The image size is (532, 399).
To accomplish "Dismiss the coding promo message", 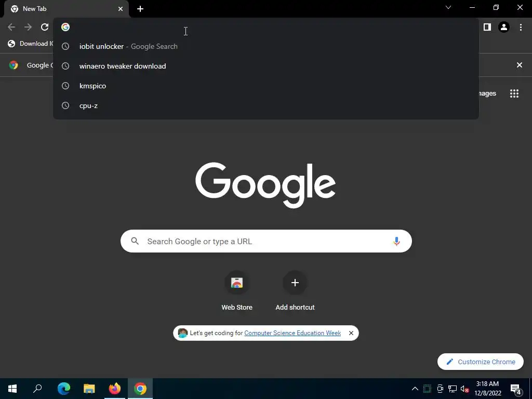I will click(351, 333).
